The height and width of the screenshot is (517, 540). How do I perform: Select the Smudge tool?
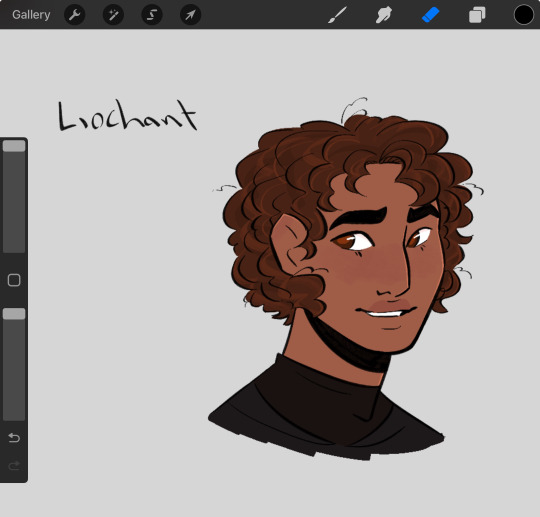coord(384,15)
